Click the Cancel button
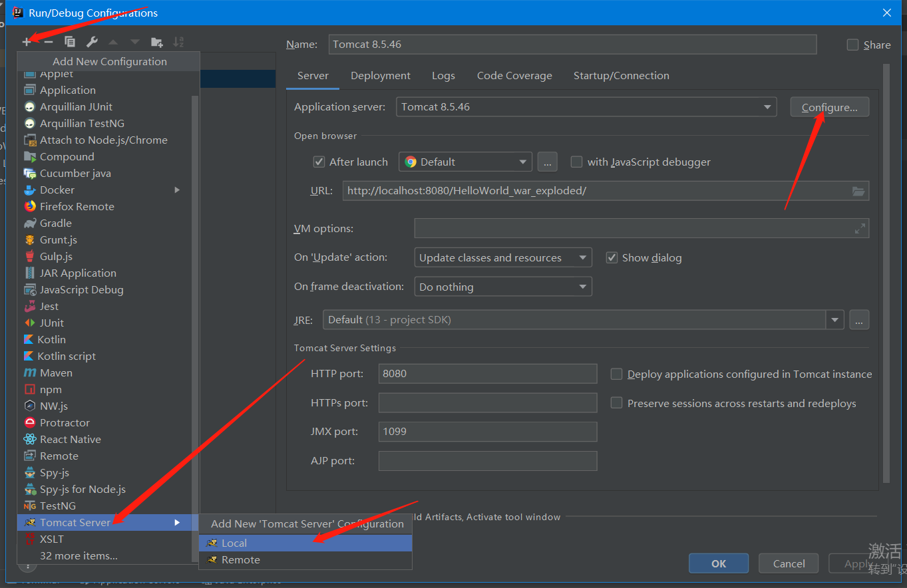 (x=789, y=563)
